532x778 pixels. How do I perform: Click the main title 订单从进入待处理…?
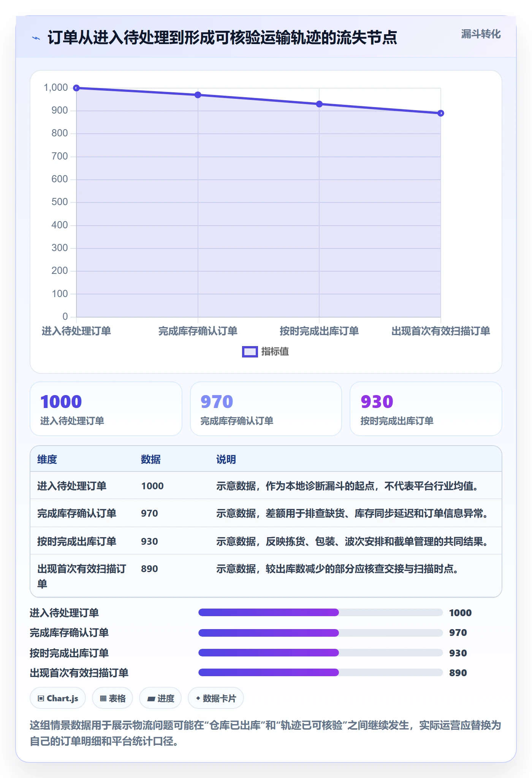point(222,38)
